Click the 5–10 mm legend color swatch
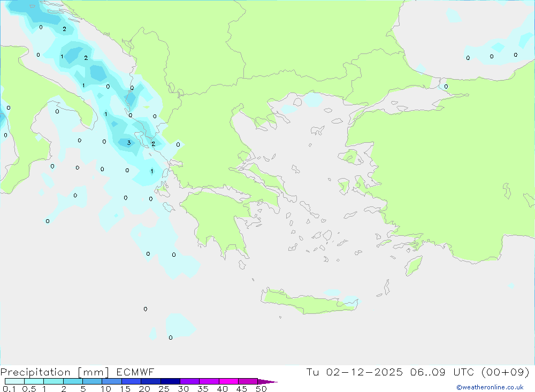Screen dimensions: 535x392 click(92, 381)
